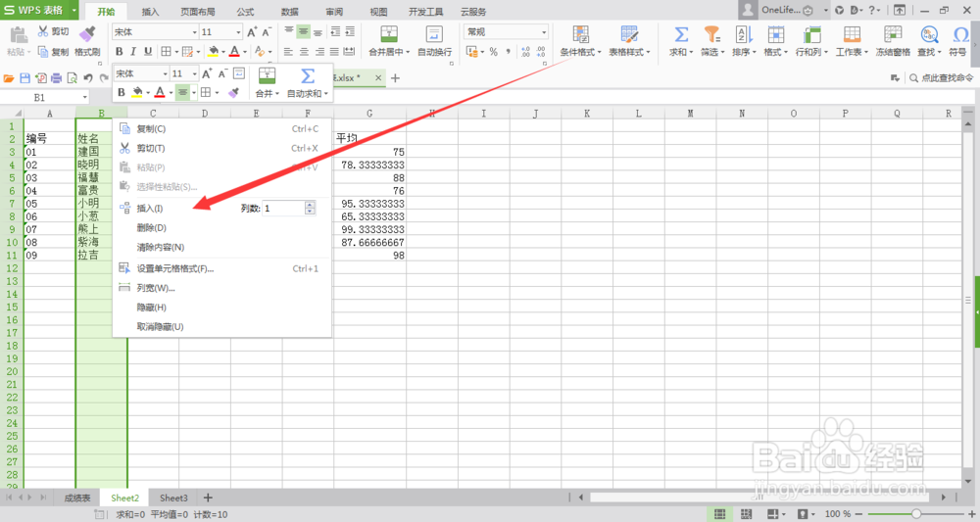The image size is (980, 522).
Task: Click the Open folder icon in quick toolbar
Action: [x=9, y=78]
